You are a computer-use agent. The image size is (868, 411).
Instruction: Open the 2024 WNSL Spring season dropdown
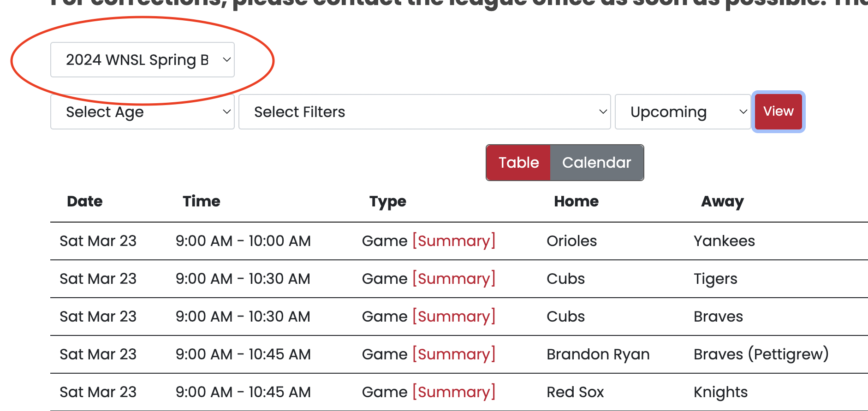click(x=142, y=60)
